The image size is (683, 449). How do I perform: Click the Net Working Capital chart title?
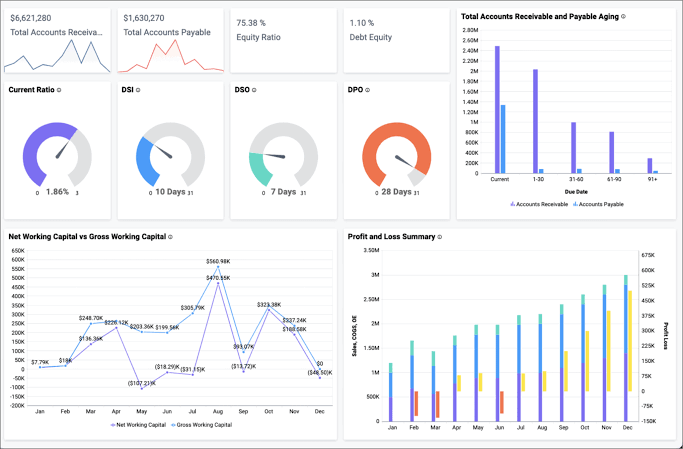click(x=87, y=237)
